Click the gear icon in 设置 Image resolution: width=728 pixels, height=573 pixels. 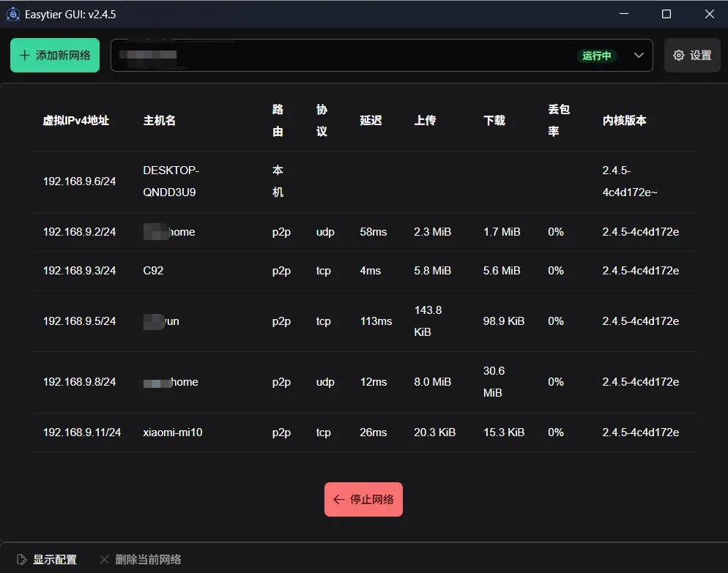click(678, 55)
